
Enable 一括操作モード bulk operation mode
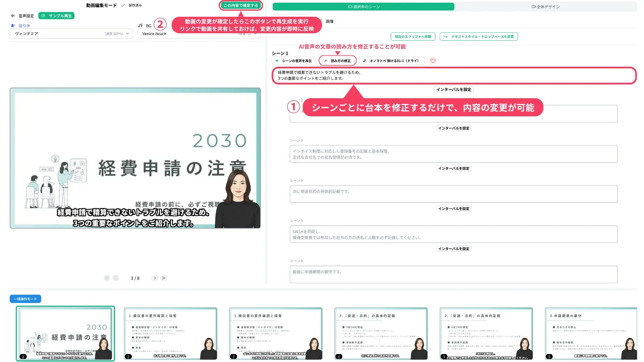coord(25,299)
